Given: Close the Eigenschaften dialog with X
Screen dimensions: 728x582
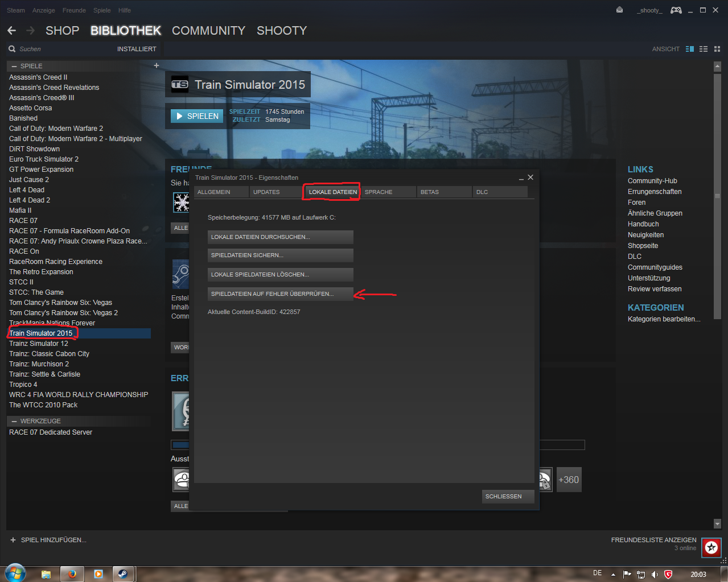Looking at the screenshot, I should (530, 178).
